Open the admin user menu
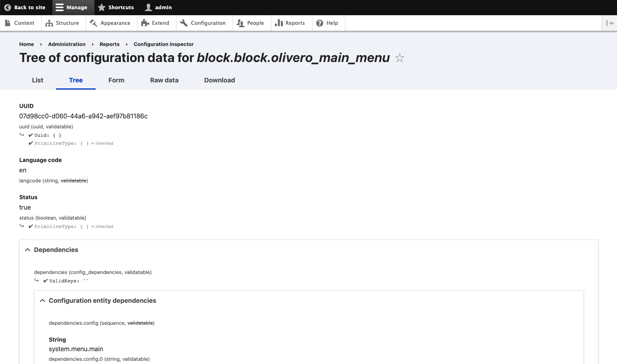617x364 pixels. coord(158,7)
